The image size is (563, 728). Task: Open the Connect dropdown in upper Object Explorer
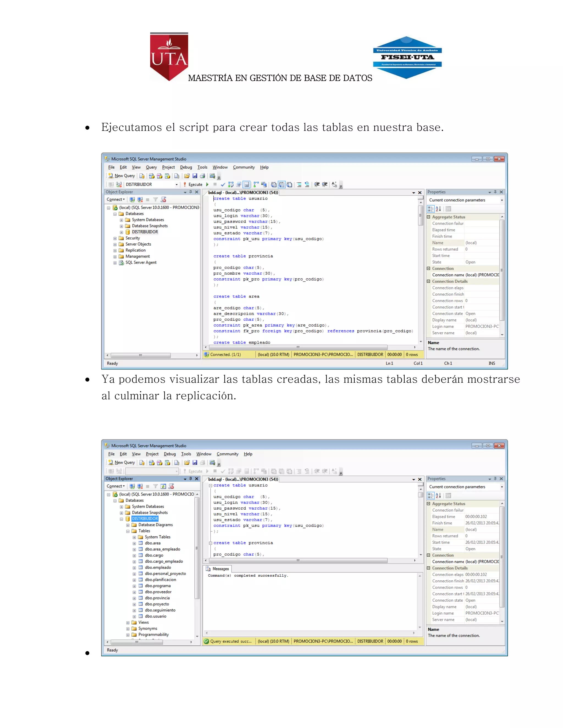tap(115, 199)
